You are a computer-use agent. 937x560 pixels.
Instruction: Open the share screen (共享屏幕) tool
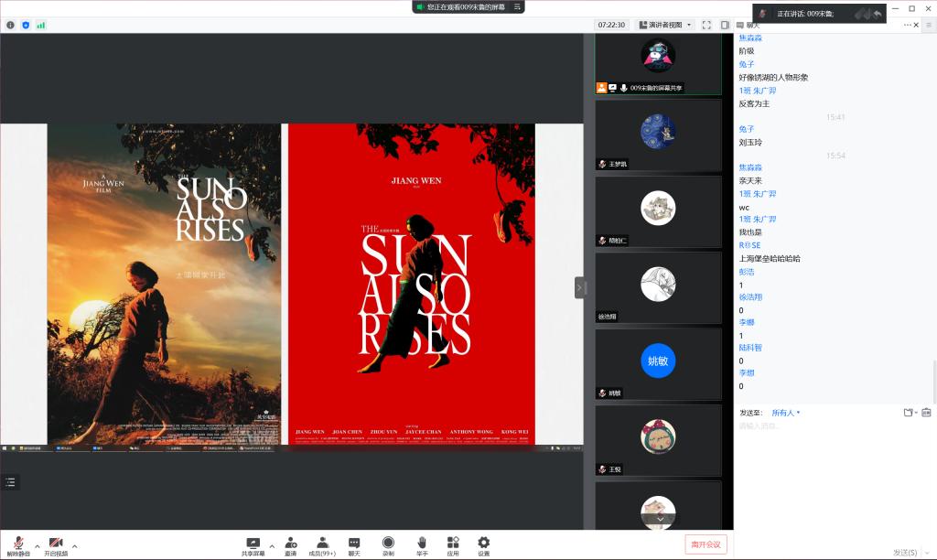[x=253, y=544]
